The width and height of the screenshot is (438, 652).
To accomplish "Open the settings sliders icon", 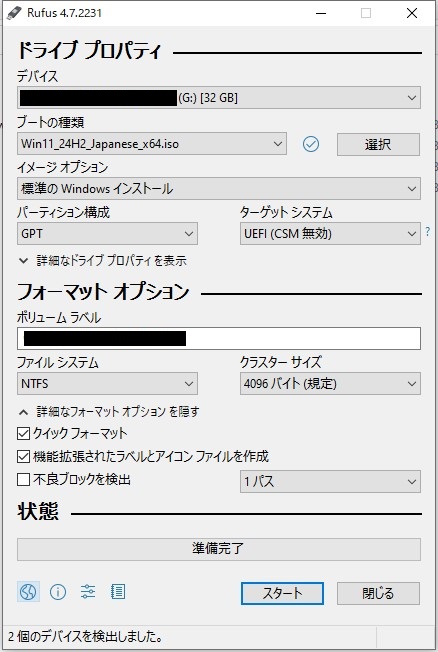I will click(88, 591).
